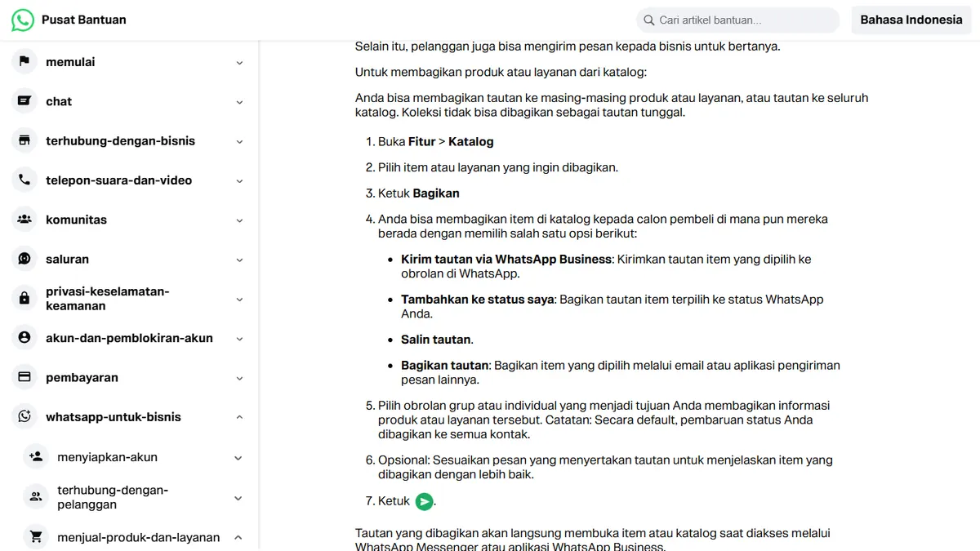Click the Pusat Bantuan header link

[84, 20]
